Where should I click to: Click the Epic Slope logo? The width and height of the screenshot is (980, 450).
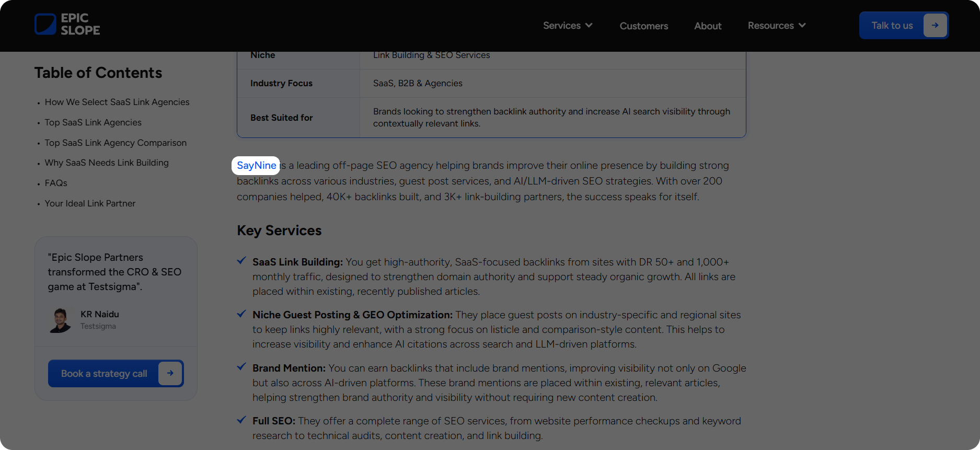tap(67, 25)
